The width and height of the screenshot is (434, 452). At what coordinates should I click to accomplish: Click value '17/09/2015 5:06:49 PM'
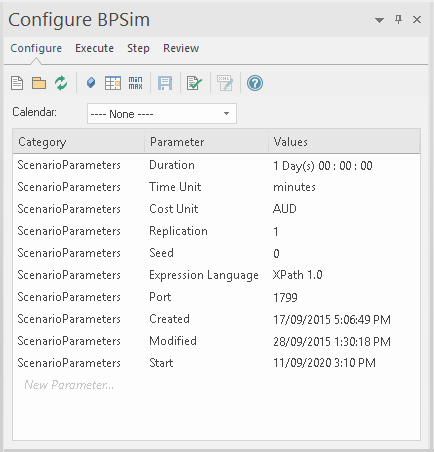click(332, 320)
